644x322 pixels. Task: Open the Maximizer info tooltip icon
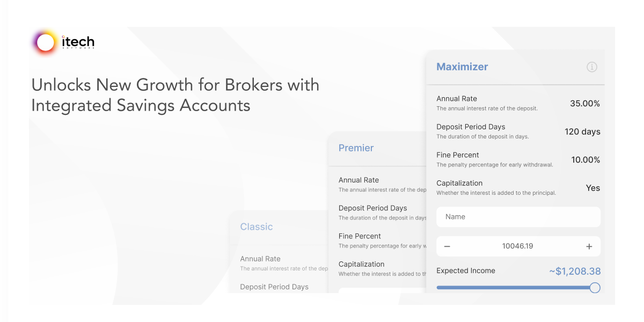tap(591, 67)
